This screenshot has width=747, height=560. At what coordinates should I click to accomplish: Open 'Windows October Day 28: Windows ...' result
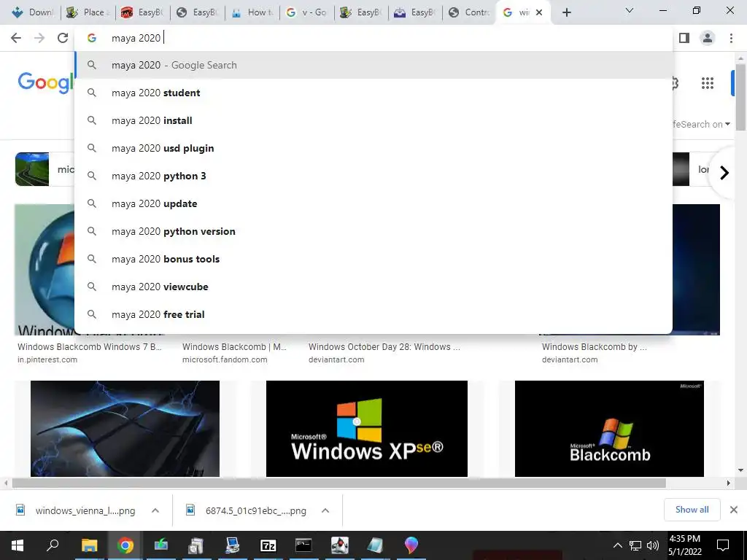click(384, 346)
